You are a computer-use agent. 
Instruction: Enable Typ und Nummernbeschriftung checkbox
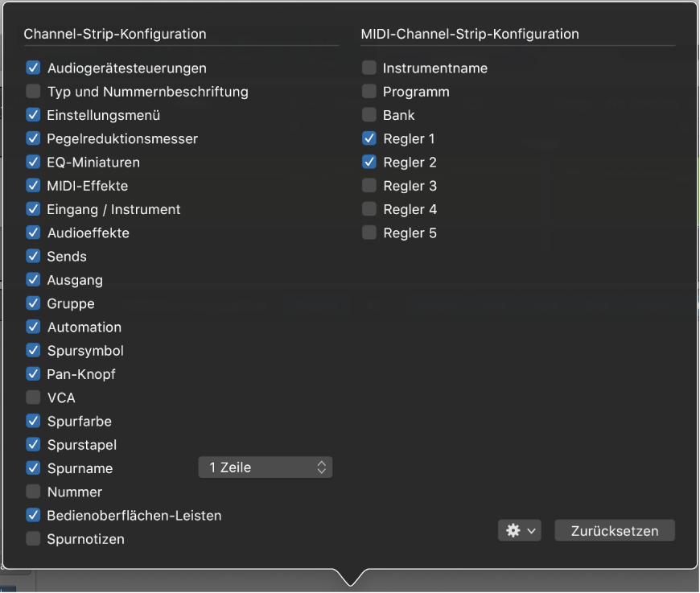(x=33, y=92)
